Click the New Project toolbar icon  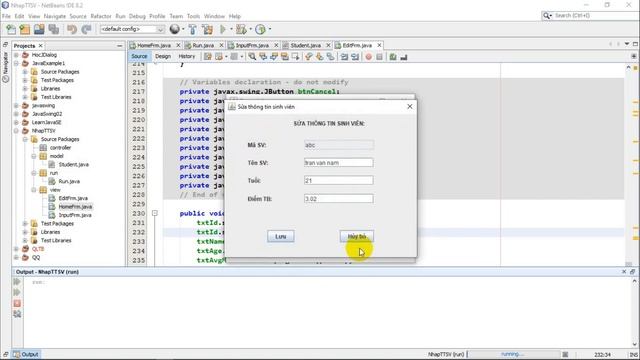(x=25, y=29)
